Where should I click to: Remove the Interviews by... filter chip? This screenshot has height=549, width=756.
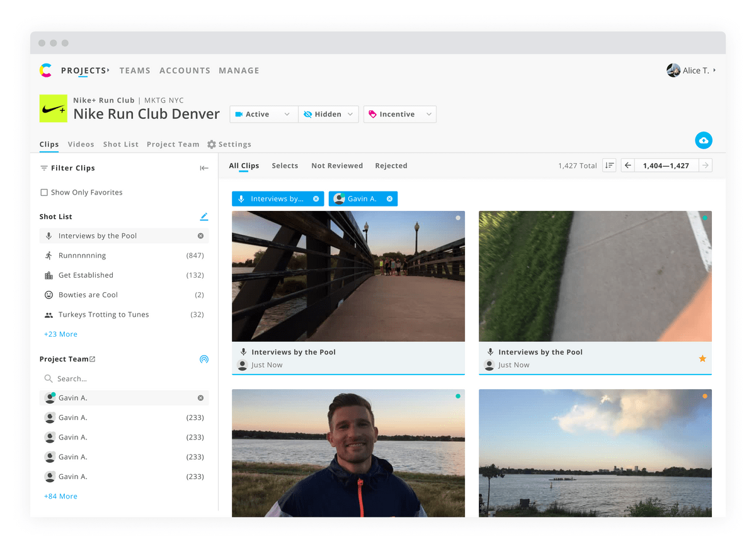tap(316, 199)
